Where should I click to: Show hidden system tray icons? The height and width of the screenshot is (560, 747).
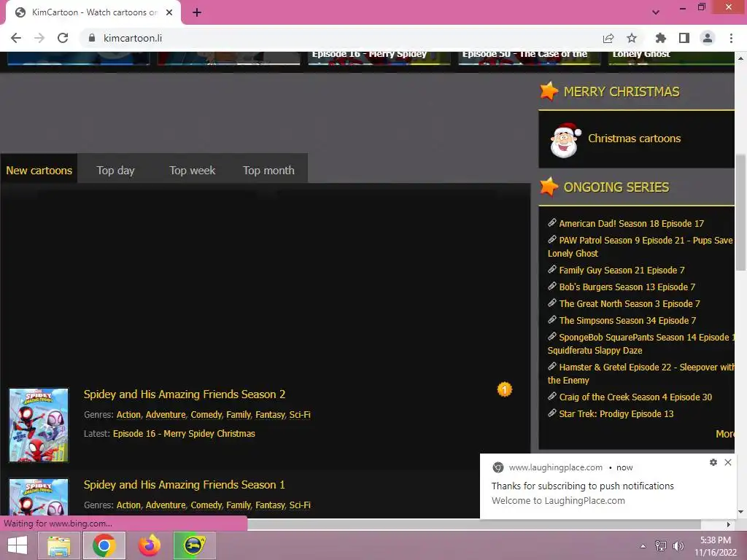pyautogui.click(x=643, y=546)
